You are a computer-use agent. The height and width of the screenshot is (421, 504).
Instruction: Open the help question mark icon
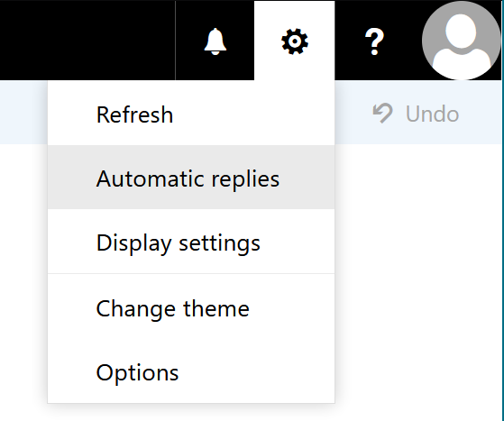374,41
